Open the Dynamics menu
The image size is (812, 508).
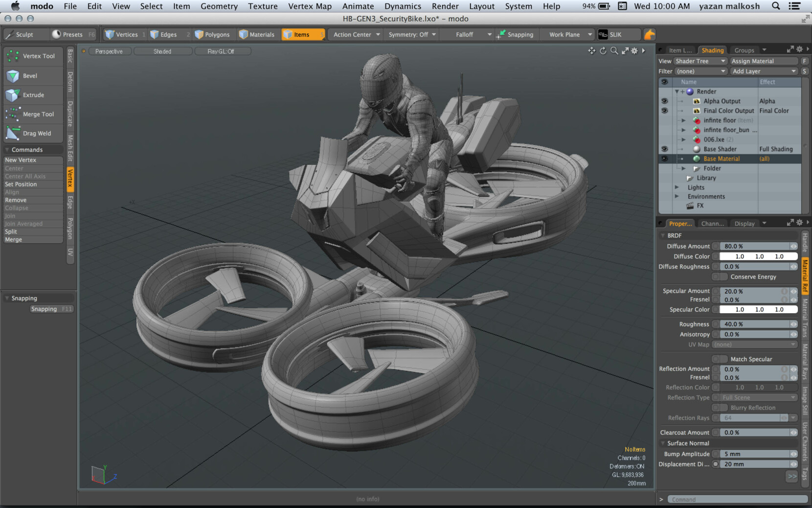click(x=402, y=6)
